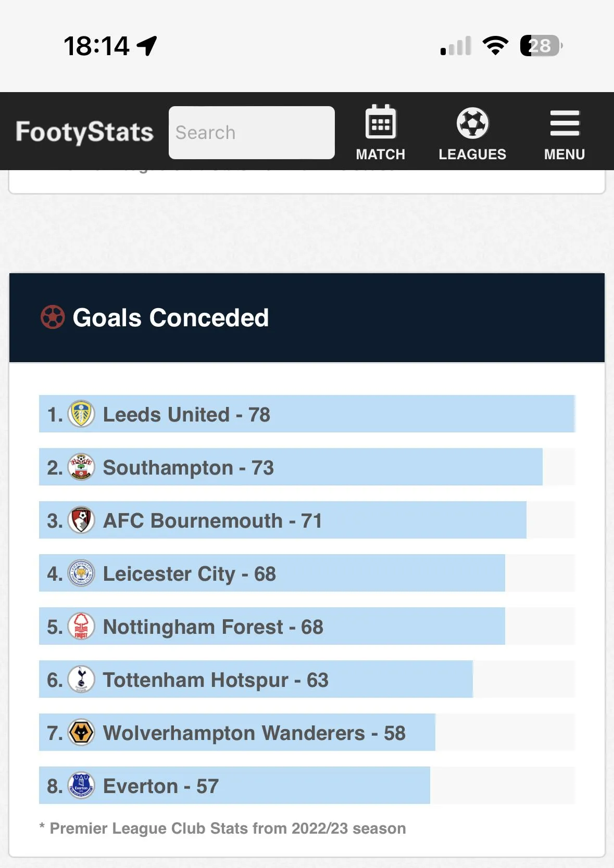The image size is (614, 868).
Task: Select the AFC Bournemouth badge icon
Action: pyautogui.click(x=81, y=520)
